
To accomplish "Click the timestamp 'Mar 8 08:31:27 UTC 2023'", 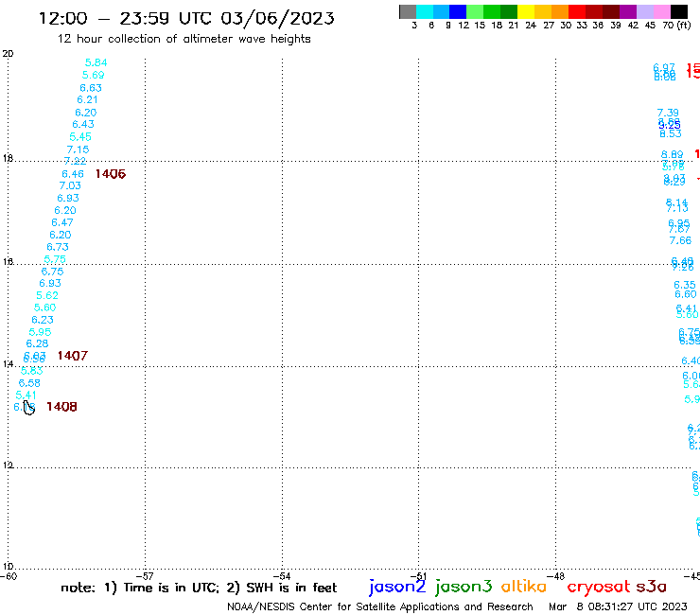I will [x=618, y=606].
